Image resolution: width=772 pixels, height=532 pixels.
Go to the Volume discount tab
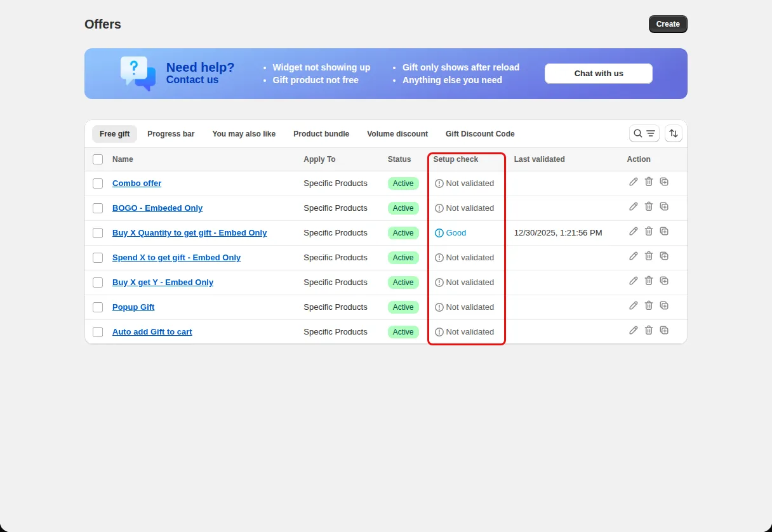click(x=397, y=134)
